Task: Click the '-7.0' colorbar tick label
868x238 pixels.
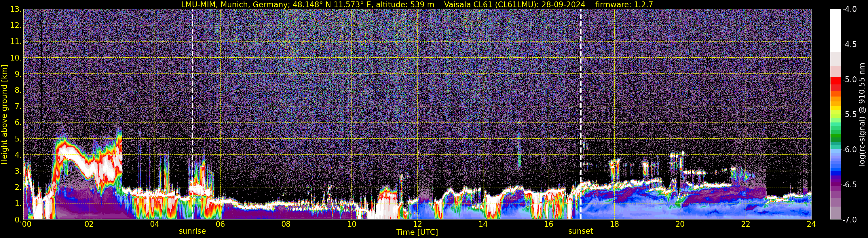Action: (849, 220)
